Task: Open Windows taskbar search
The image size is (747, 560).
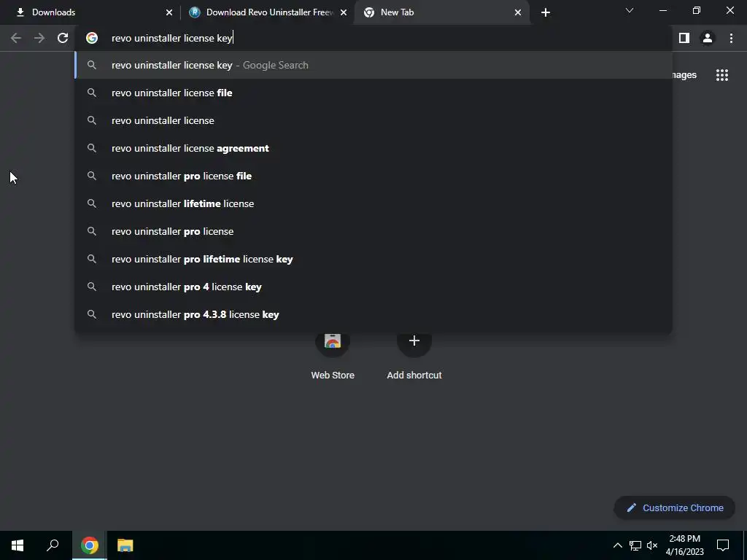Action: (53, 545)
